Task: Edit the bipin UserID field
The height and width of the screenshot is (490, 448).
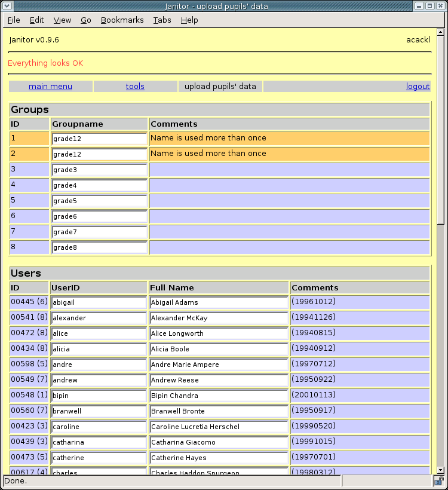Action: click(99, 396)
